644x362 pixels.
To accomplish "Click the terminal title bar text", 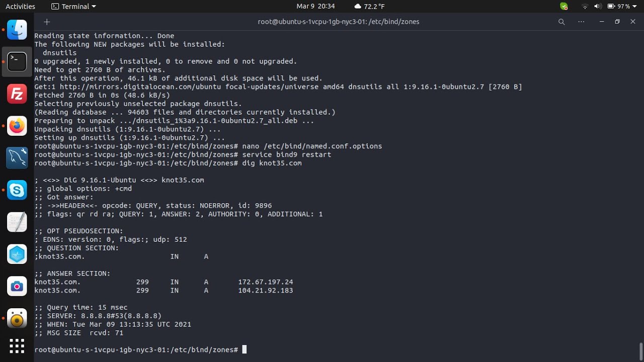I will pos(339,22).
